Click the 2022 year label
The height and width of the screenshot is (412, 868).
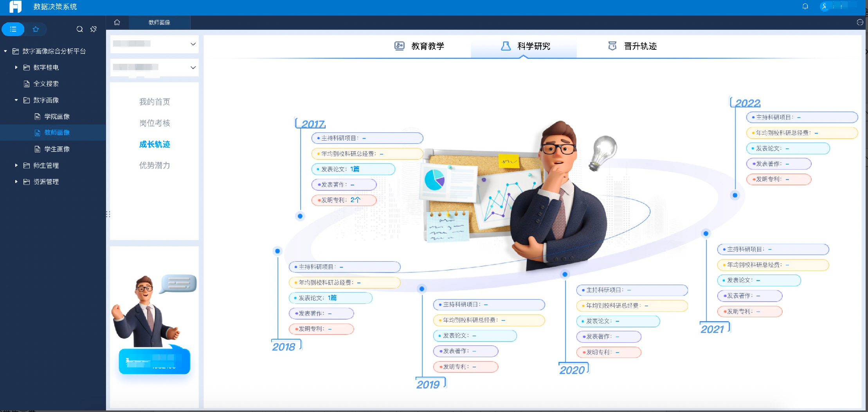coord(747,103)
